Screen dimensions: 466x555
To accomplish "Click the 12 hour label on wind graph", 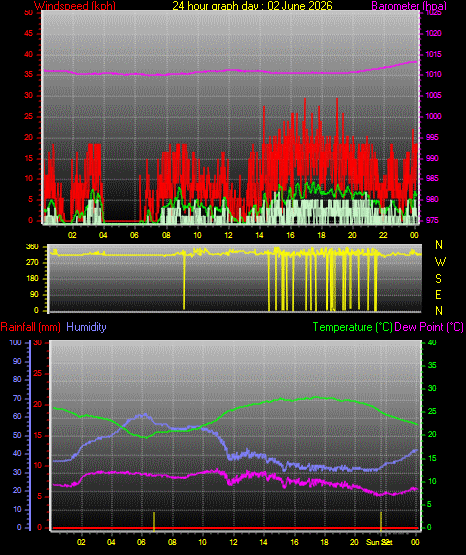I will point(228,235).
